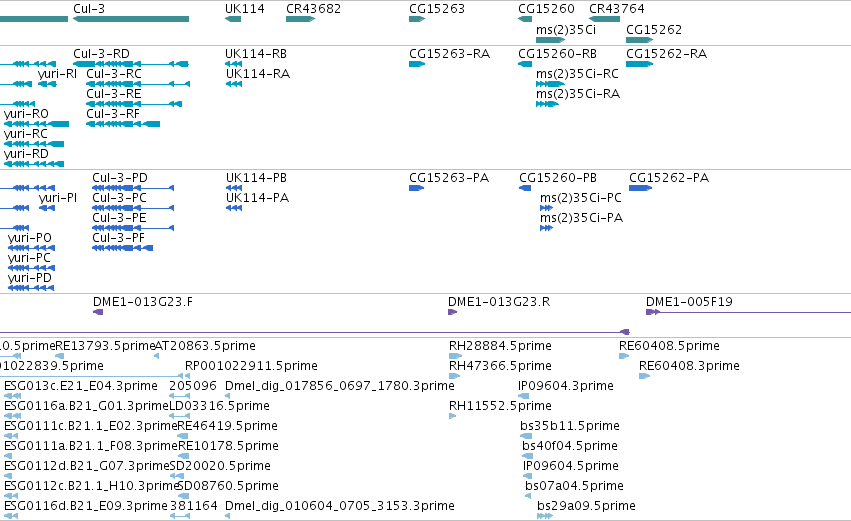Select BAC clone DME1-005F19
Image resolution: width=851 pixels, height=521 pixels.
689,302
